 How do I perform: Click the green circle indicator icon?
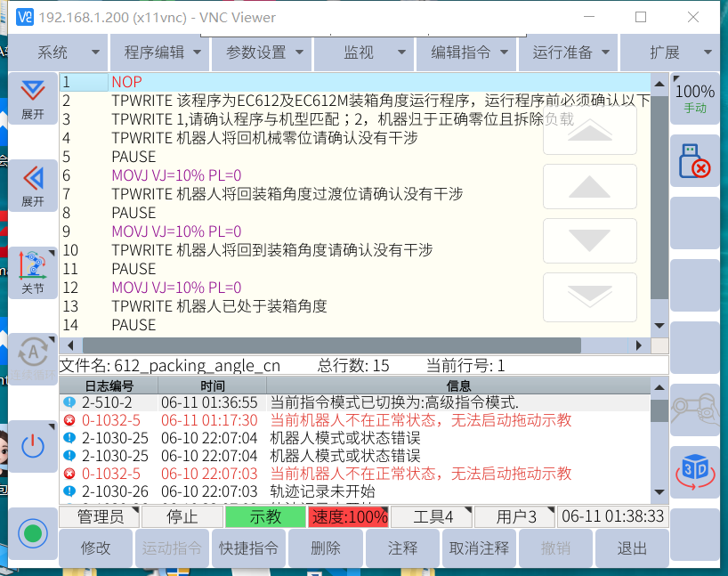(x=33, y=533)
